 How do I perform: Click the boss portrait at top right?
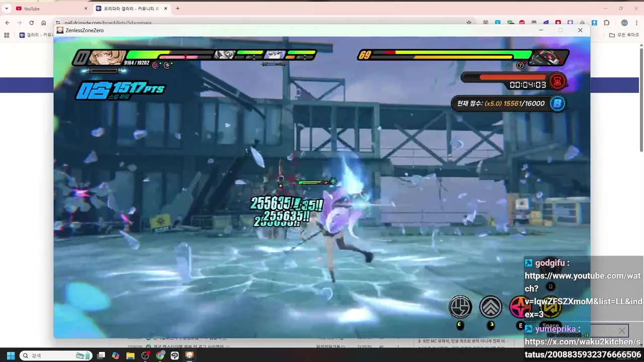pyautogui.click(x=549, y=57)
